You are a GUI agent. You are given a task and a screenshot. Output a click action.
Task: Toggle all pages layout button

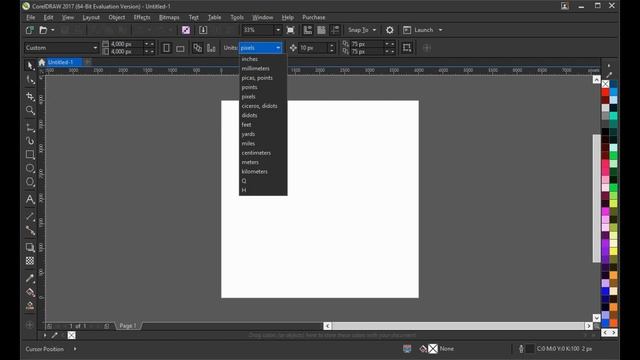[x=198, y=48]
